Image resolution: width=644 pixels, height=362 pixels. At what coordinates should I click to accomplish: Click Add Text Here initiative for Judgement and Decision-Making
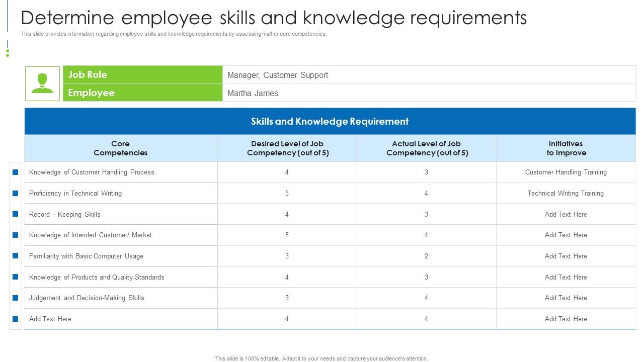pos(566,298)
